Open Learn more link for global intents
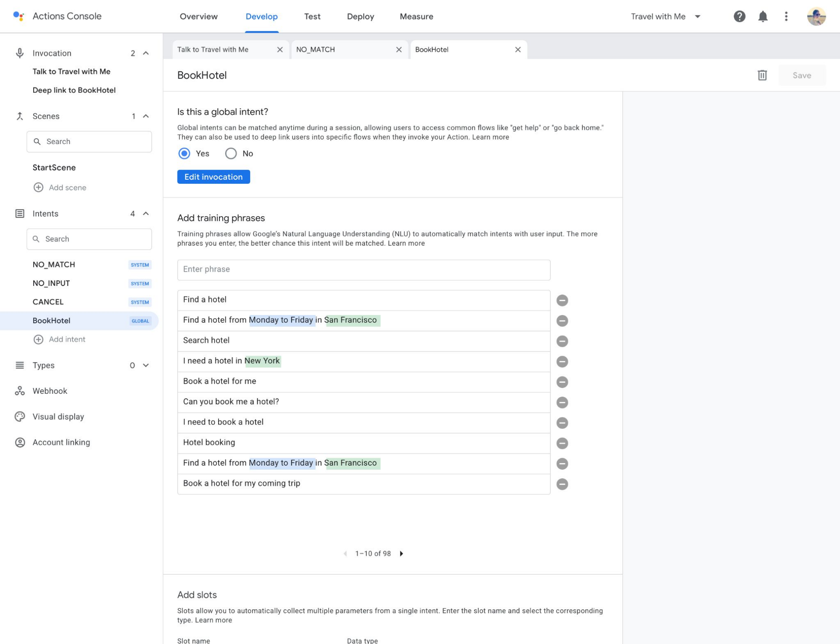The width and height of the screenshot is (840, 644). pyautogui.click(x=490, y=137)
